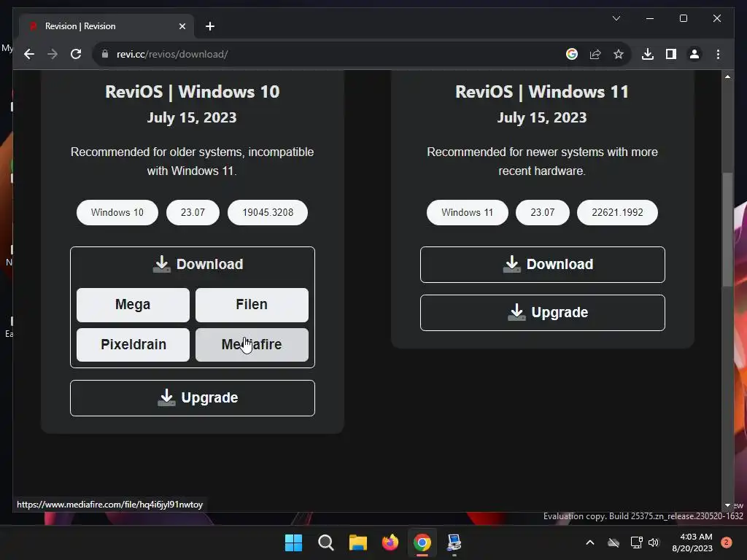747x560 pixels.
Task: Choose the Pixeldrain download mirror
Action: click(x=133, y=345)
